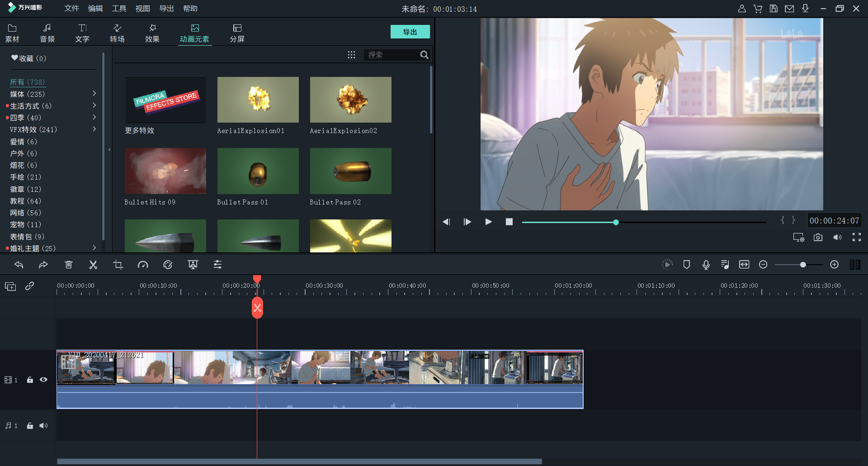Hide video track 1 with eye icon

[43, 380]
